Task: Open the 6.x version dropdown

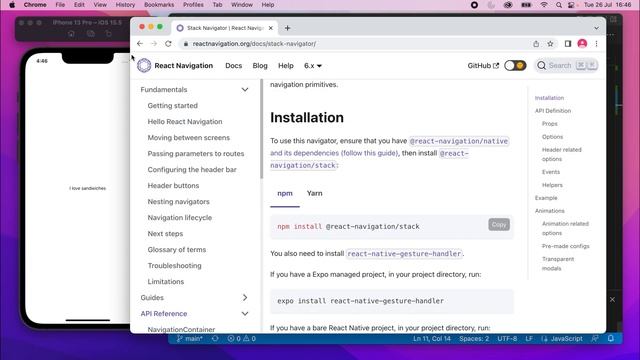Action: click(313, 66)
